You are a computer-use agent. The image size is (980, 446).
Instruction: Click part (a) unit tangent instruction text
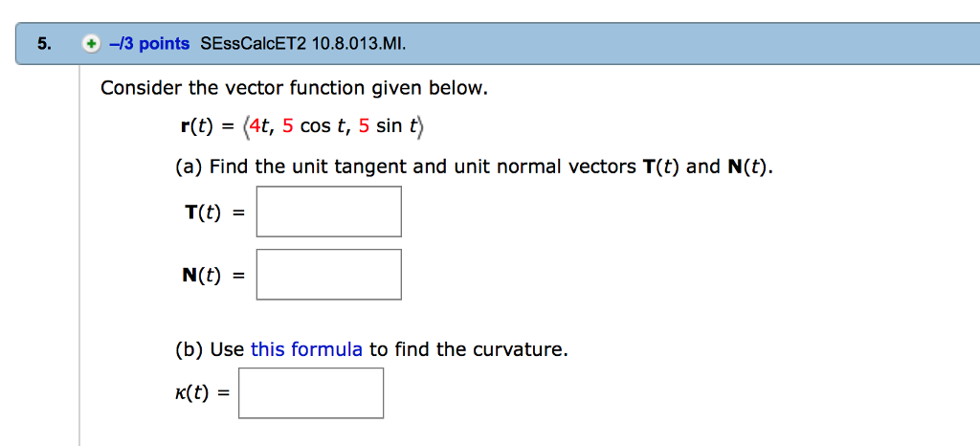click(475, 167)
